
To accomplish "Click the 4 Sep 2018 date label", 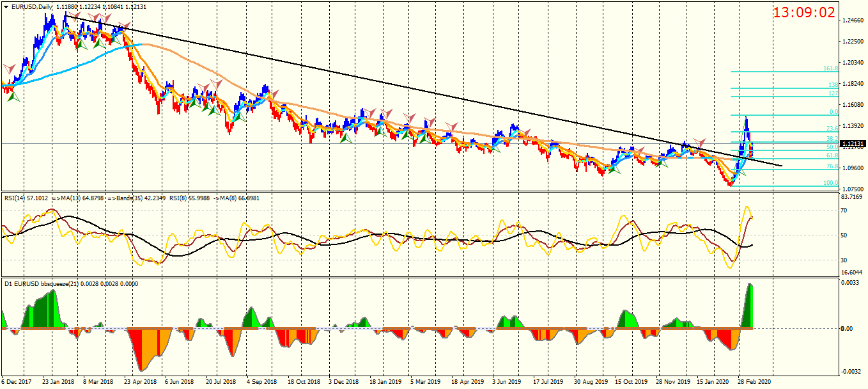I will point(261,382).
